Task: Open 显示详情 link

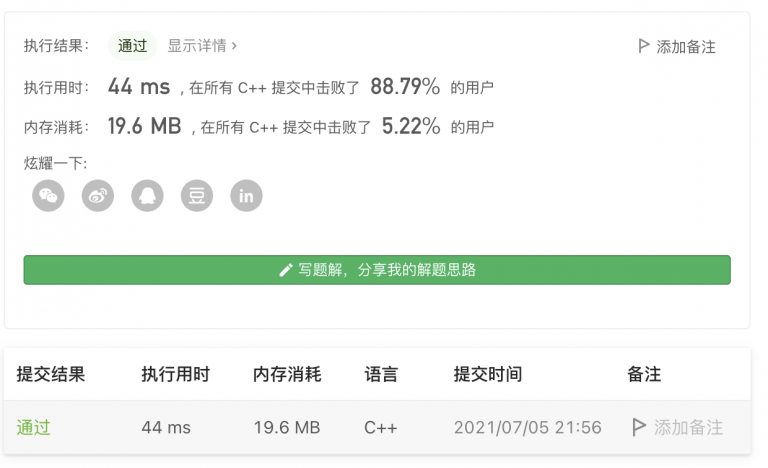Action: [202, 46]
